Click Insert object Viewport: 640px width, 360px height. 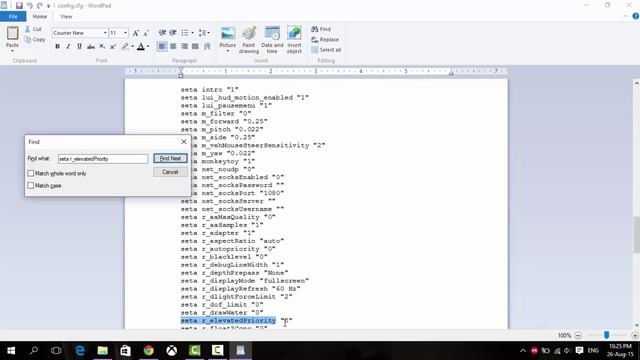pyautogui.click(x=294, y=40)
